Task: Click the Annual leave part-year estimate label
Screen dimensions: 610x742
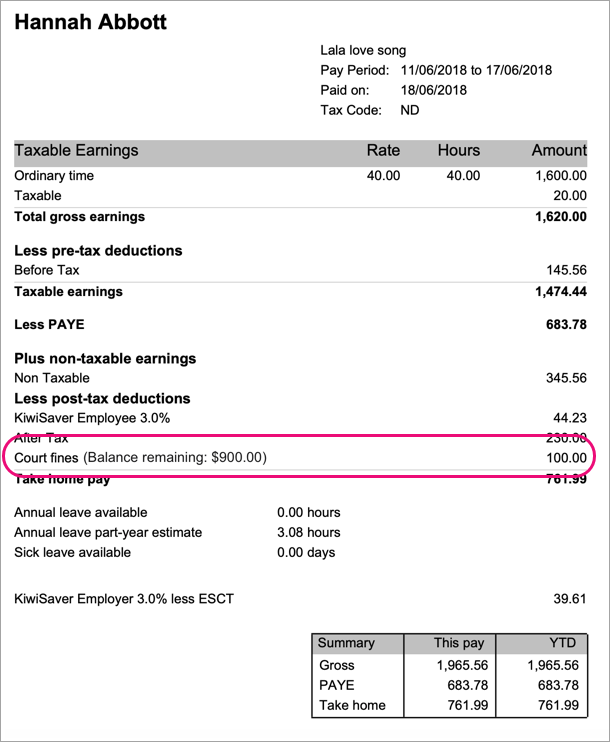Action: 108,532
